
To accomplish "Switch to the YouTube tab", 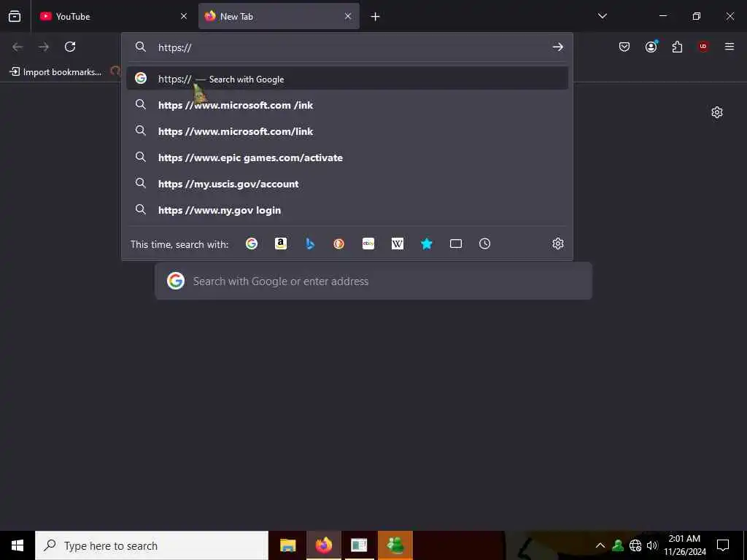I will coord(115,16).
